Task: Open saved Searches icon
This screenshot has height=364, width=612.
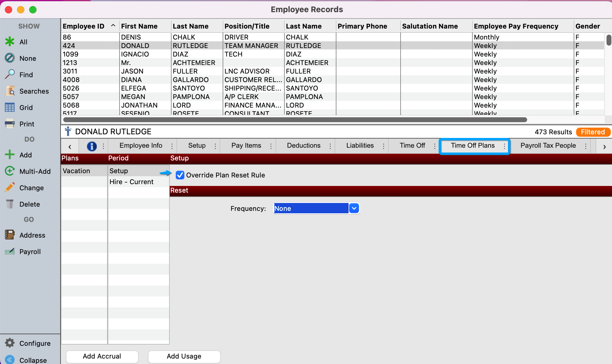Action: pos(10,91)
